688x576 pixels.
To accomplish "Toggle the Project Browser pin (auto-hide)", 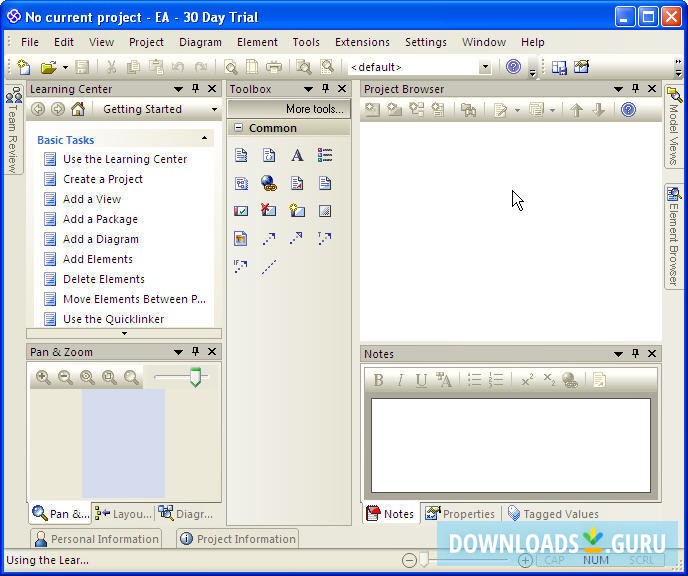I will (635, 89).
